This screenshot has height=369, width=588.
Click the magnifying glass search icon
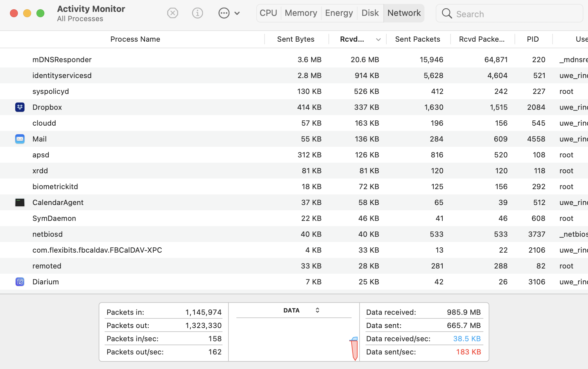tap(447, 14)
